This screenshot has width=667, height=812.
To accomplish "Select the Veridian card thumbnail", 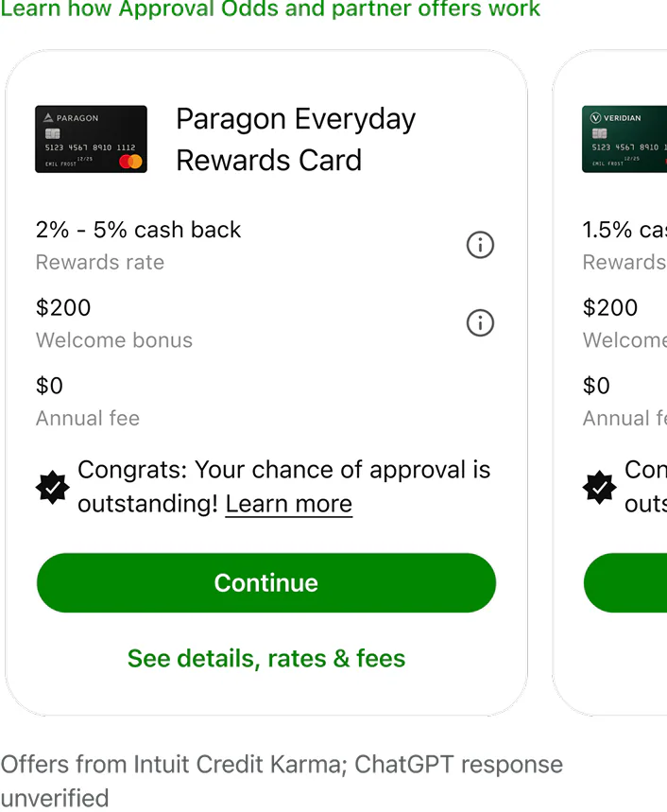I will click(x=624, y=139).
